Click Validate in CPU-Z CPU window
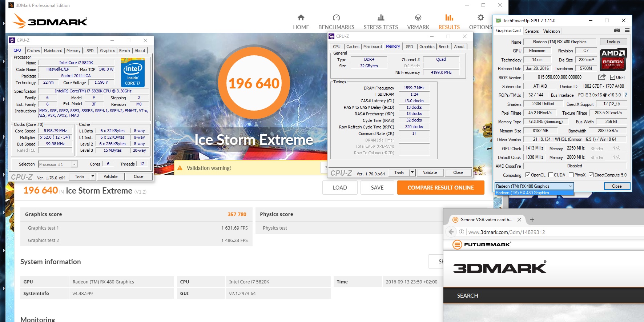 point(110,176)
